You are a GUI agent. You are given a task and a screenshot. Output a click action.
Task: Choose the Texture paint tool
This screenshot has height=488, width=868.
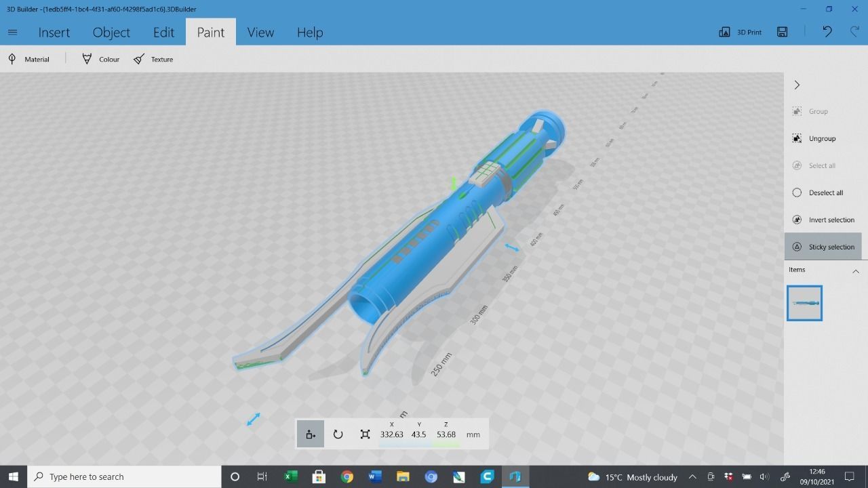(153, 59)
